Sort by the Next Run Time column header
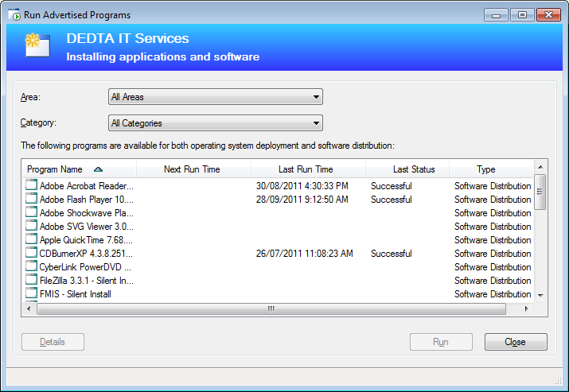The width and height of the screenshot is (569, 392). click(193, 169)
